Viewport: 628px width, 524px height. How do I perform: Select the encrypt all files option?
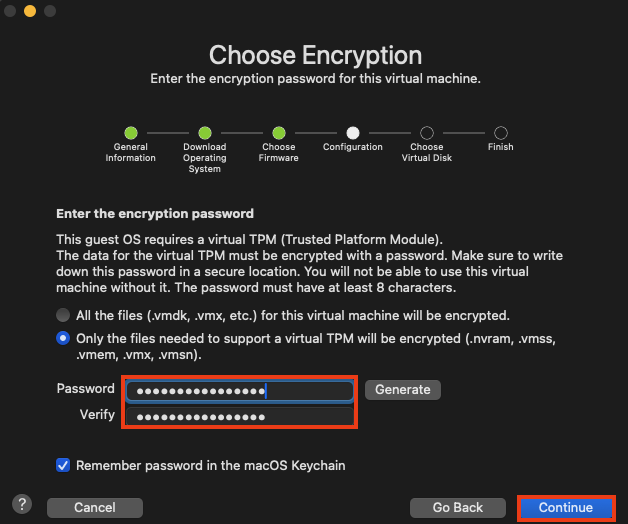(64, 315)
